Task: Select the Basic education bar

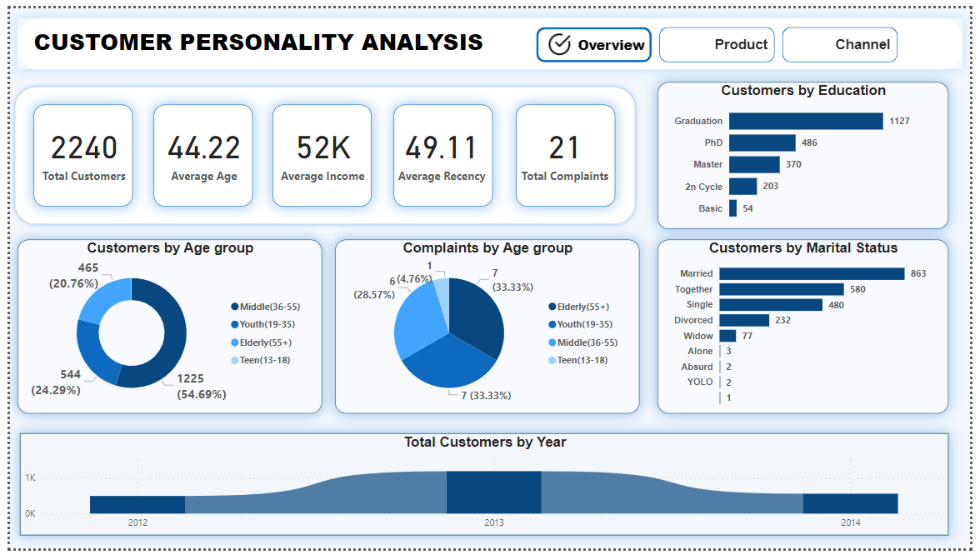Action: 732,208
